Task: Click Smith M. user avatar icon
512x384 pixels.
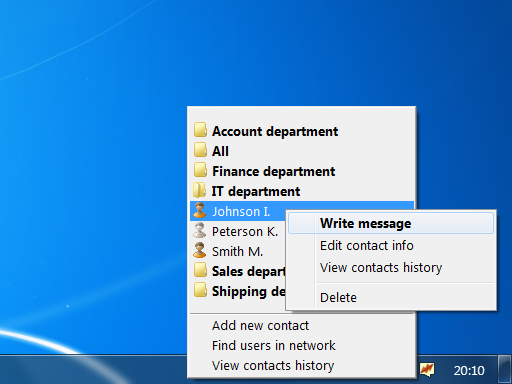Action: coord(200,251)
